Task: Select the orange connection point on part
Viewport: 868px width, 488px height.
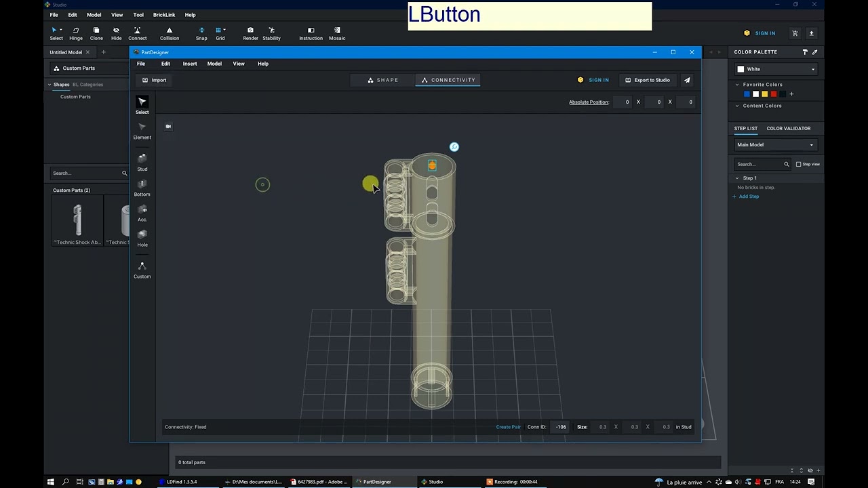Action: tap(432, 165)
